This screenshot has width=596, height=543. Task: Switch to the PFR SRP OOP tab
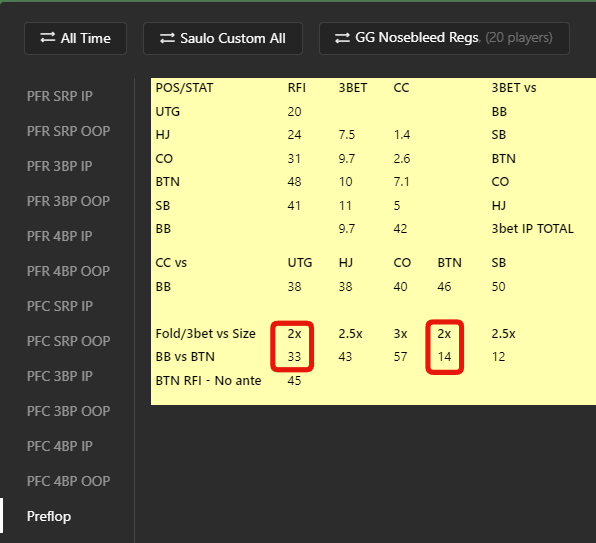pos(68,131)
